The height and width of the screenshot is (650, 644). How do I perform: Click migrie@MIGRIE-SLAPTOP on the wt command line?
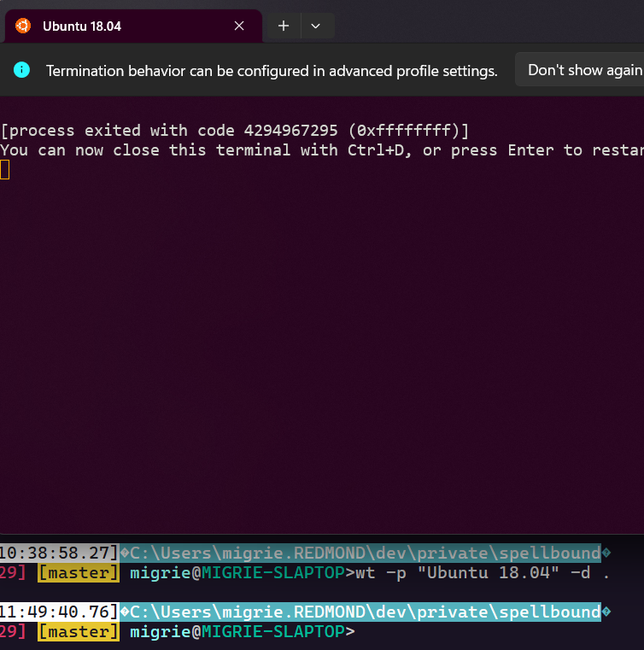pyautogui.click(x=237, y=573)
